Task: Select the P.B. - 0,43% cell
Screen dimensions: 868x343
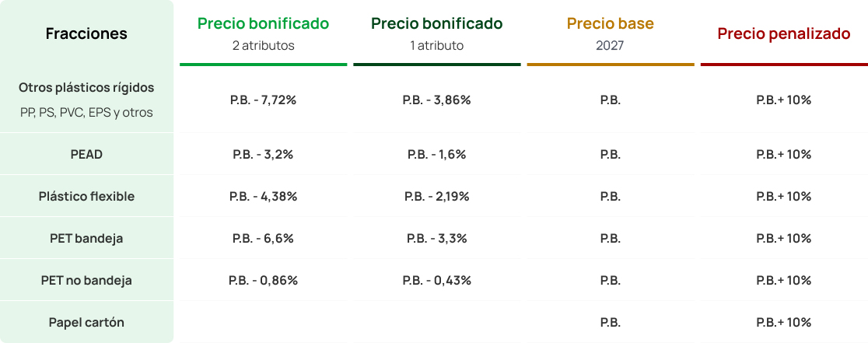Action: 437,281
